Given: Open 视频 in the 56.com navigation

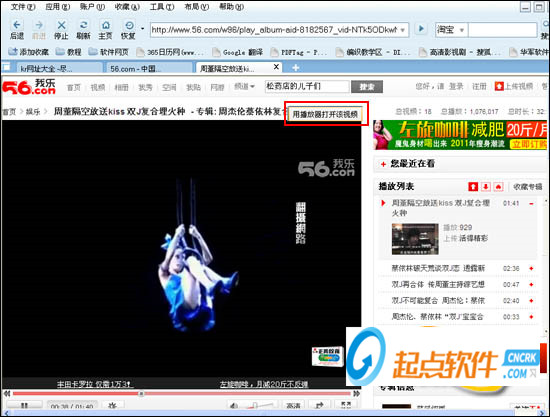Looking at the screenshot, I should pyautogui.click(x=98, y=87).
